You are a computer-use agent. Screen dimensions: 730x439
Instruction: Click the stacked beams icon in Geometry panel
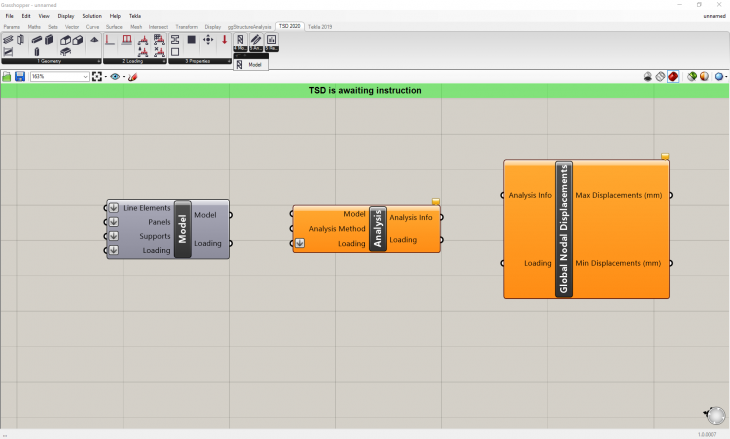click(x=8, y=40)
